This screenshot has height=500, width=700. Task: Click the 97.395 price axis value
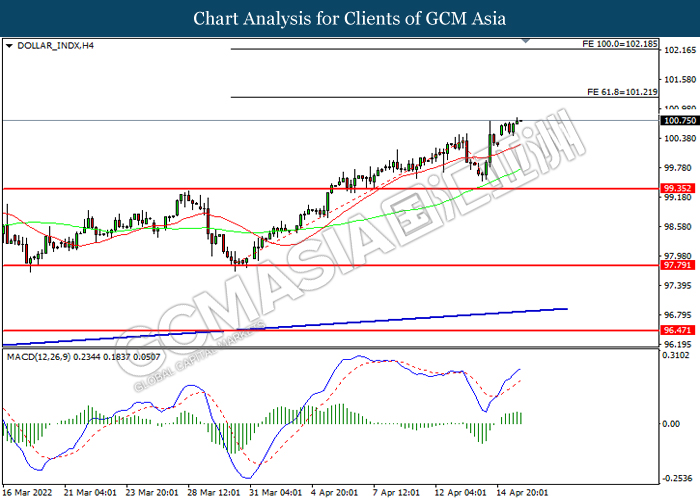(678, 285)
